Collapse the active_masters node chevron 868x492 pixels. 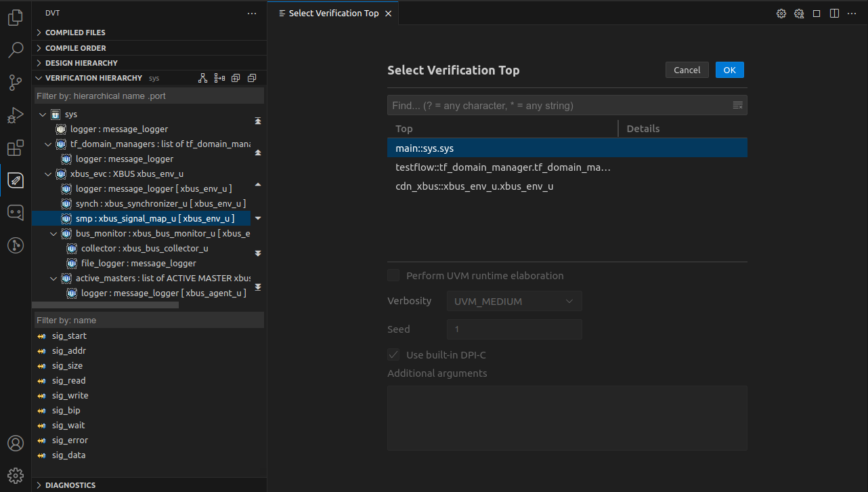[x=53, y=278]
